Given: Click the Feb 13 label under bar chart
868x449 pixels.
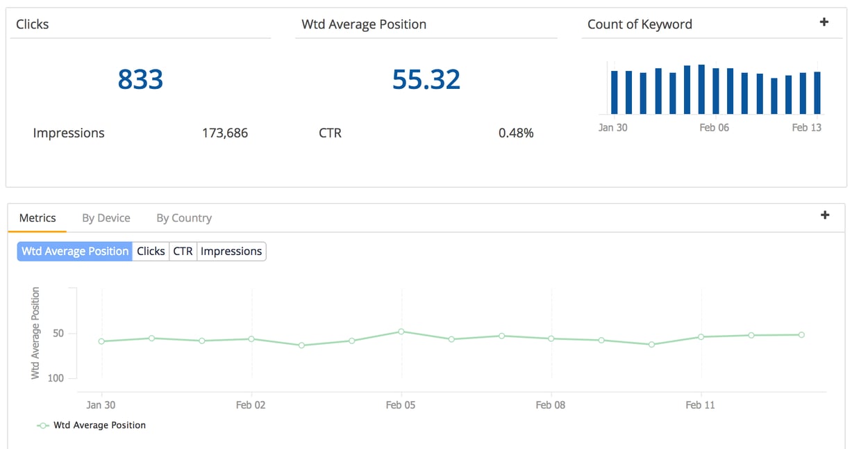Looking at the screenshot, I should 806,128.
